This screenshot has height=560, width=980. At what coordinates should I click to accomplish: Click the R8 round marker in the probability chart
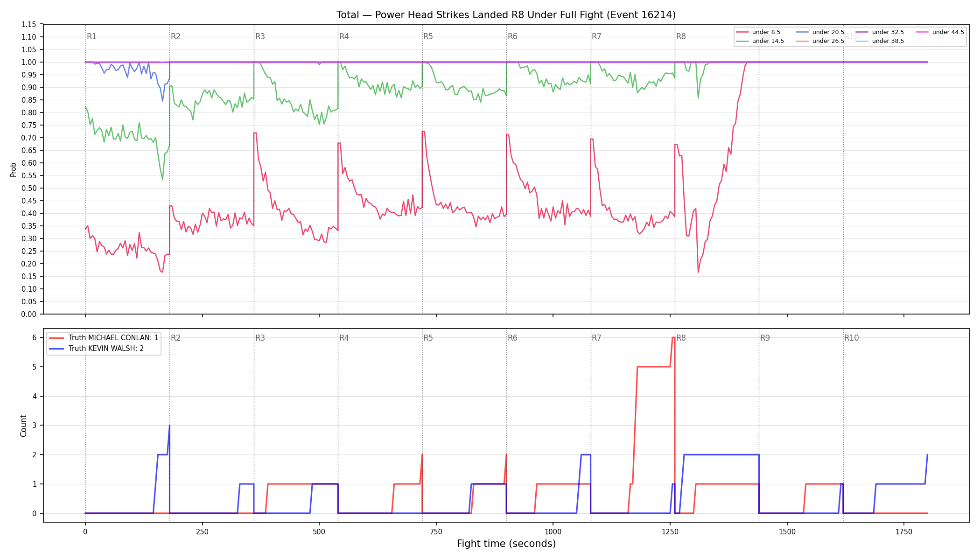point(681,36)
